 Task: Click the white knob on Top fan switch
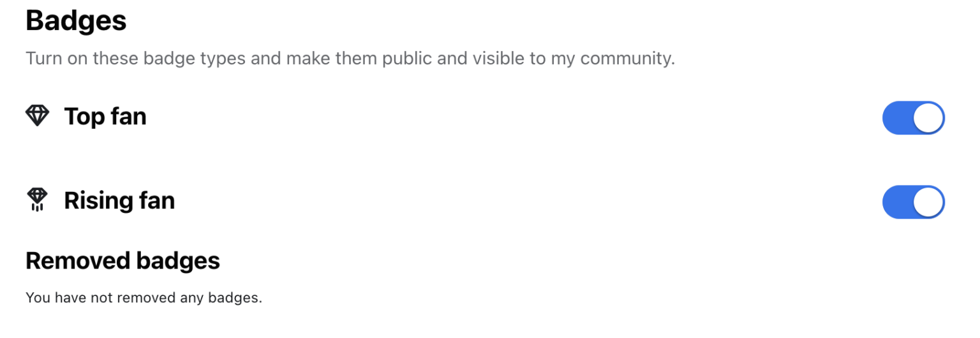[928, 118]
